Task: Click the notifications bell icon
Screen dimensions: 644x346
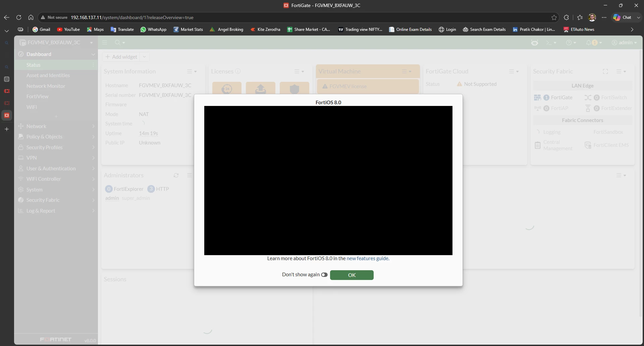Action: click(589, 43)
